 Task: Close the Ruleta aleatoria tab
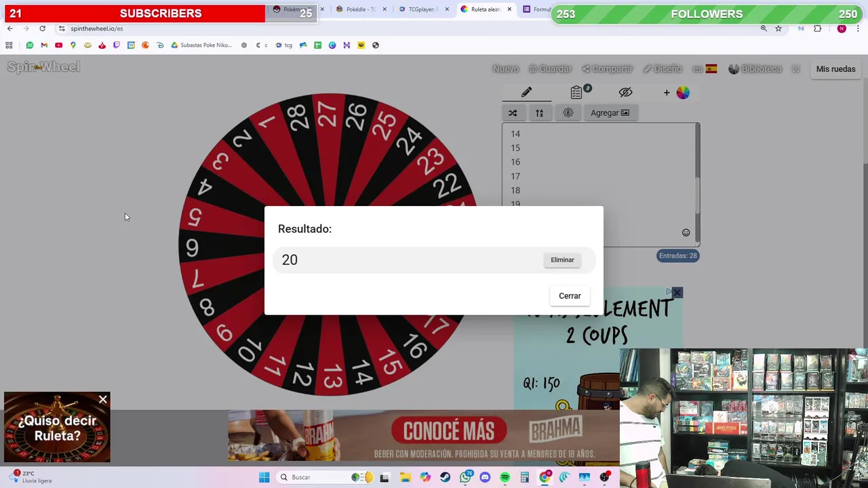[x=509, y=9]
